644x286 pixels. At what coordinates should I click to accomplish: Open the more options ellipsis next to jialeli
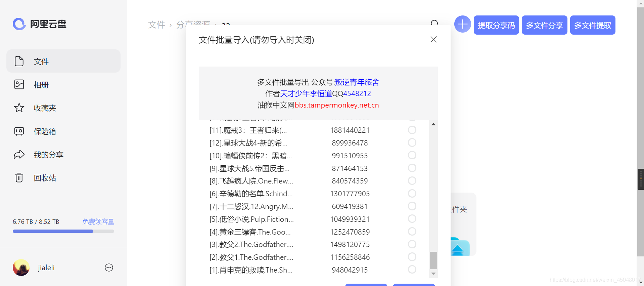pyautogui.click(x=109, y=268)
